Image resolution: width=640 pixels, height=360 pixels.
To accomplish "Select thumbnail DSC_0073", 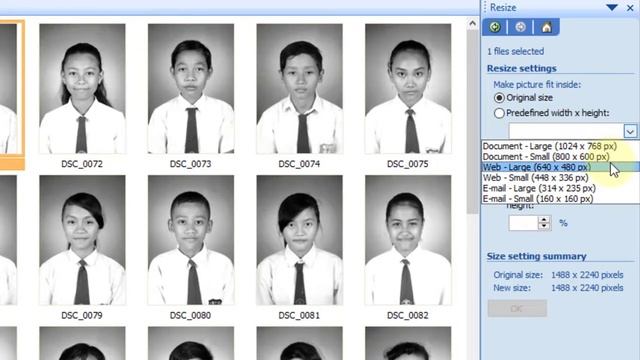I will pyautogui.click(x=191, y=89).
